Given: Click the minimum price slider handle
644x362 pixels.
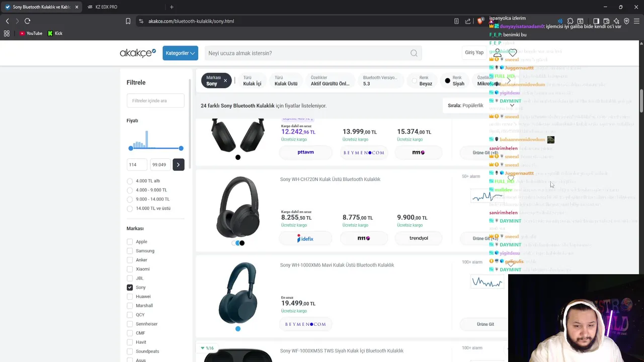Looking at the screenshot, I should coord(131,148).
